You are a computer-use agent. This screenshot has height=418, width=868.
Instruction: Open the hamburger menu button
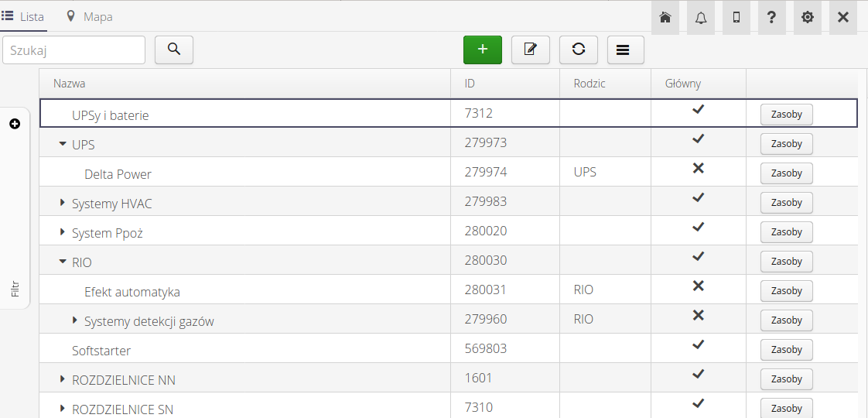pyautogui.click(x=626, y=50)
